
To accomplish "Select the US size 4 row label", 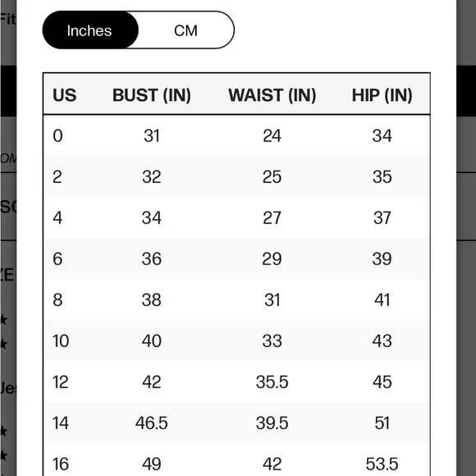I will [x=57, y=217].
